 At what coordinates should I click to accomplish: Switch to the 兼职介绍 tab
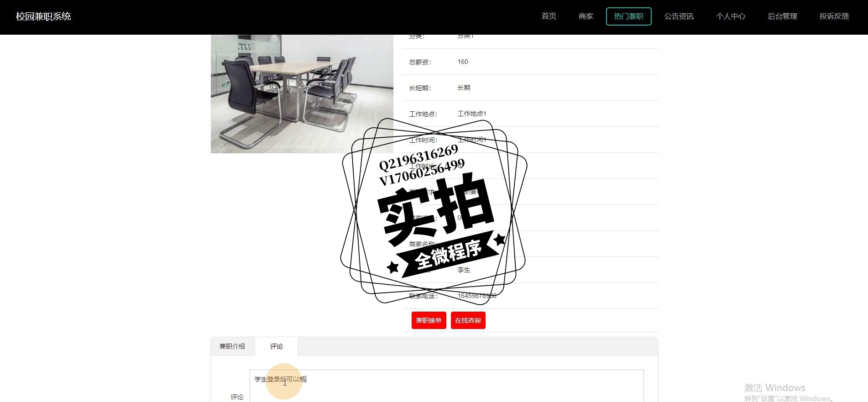tap(232, 346)
